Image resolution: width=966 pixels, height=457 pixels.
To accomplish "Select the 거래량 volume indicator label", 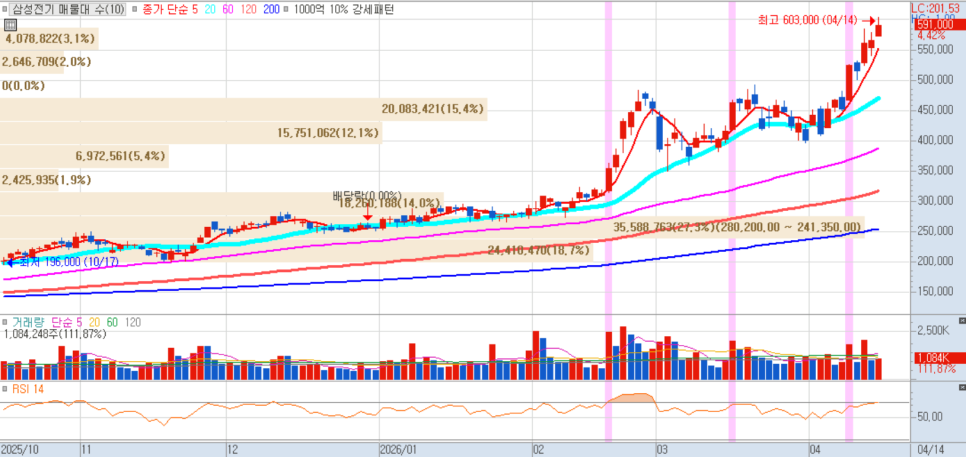I will (x=28, y=322).
